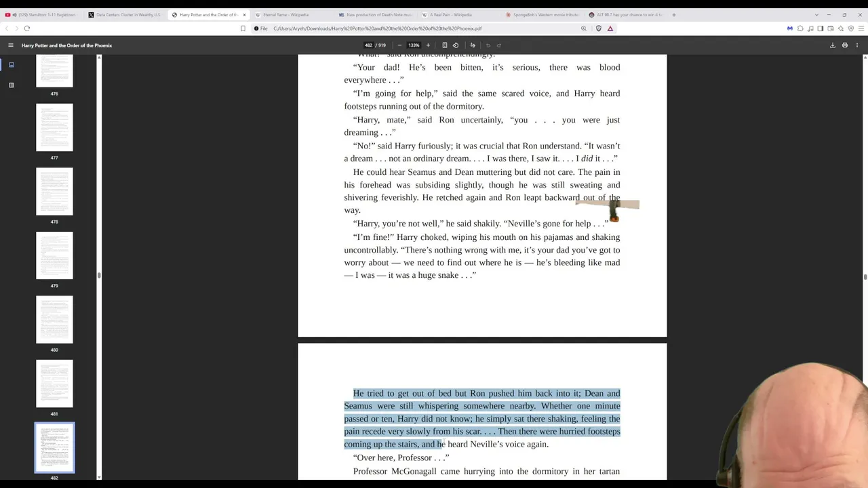Click the redo annotation icon
Screen dimensions: 868x488
pyautogui.click(x=499, y=45)
